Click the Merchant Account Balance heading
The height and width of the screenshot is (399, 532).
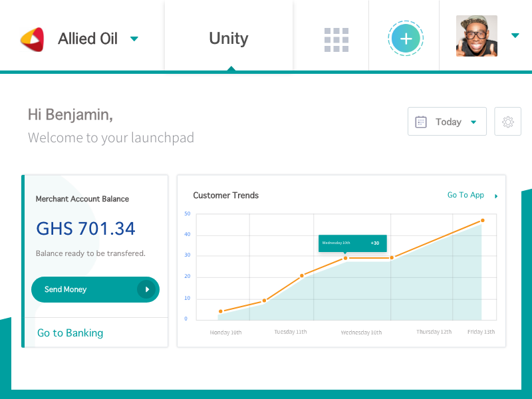pos(82,199)
